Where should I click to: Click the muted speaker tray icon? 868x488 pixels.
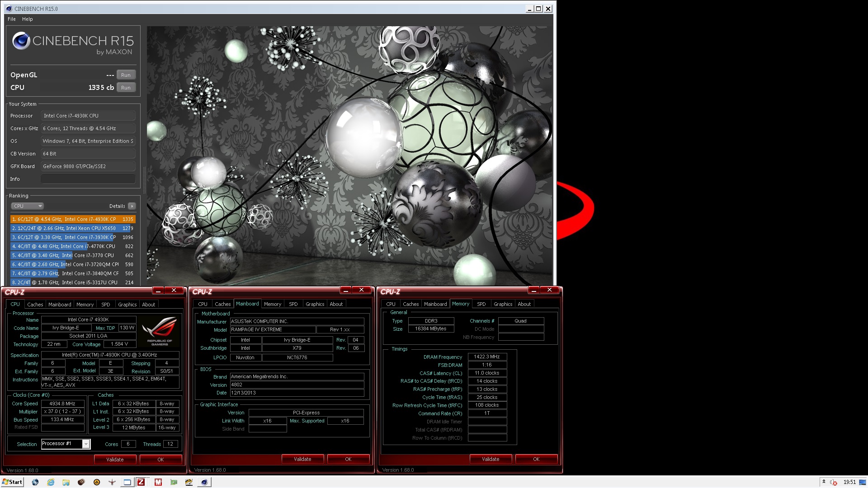tap(834, 482)
